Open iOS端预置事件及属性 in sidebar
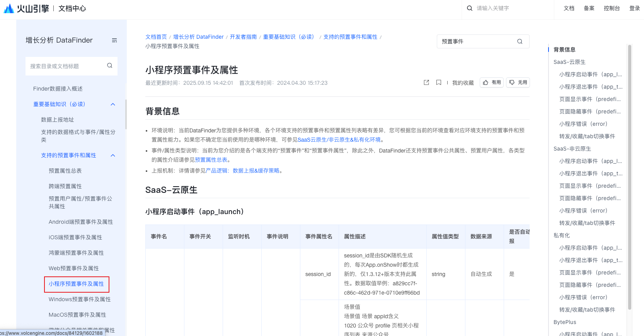The width and height of the screenshot is (644, 336). pyautogui.click(x=75, y=237)
